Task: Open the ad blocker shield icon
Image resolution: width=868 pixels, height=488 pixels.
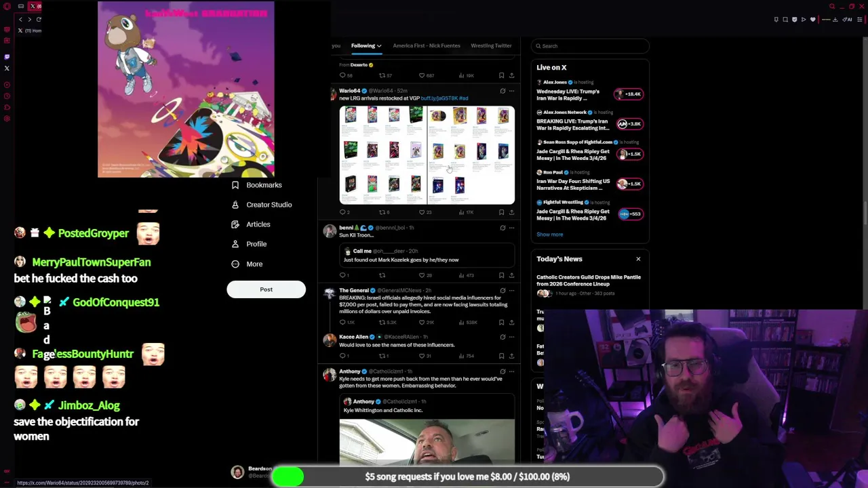Action: coord(794,19)
